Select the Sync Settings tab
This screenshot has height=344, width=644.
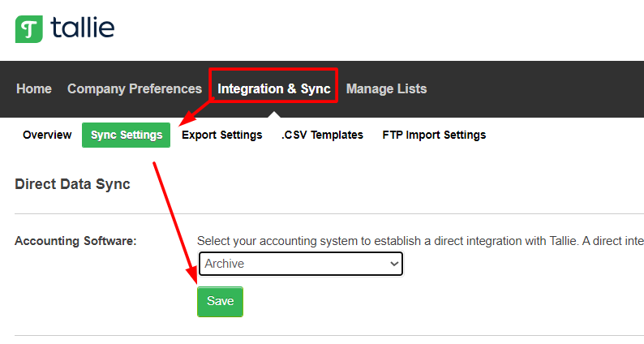pyautogui.click(x=126, y=135)
